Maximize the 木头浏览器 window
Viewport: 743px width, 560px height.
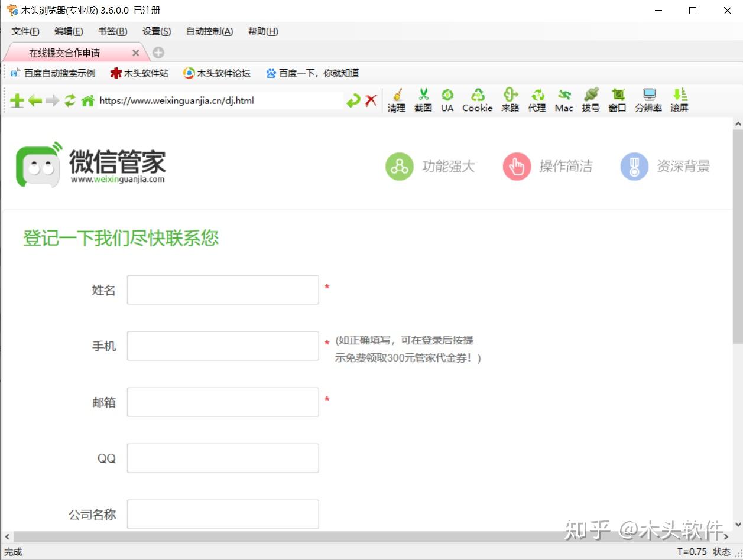point(693,11)
